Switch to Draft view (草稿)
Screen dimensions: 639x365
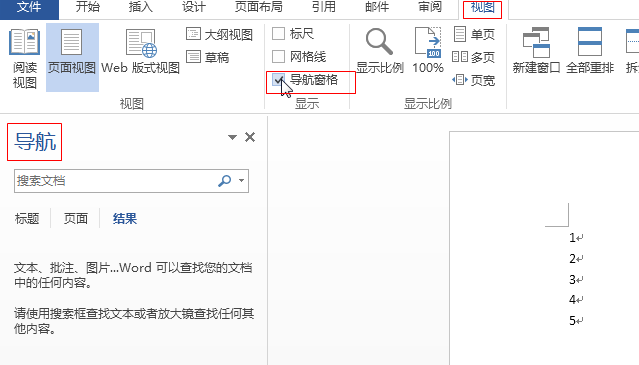click(208, 57)
